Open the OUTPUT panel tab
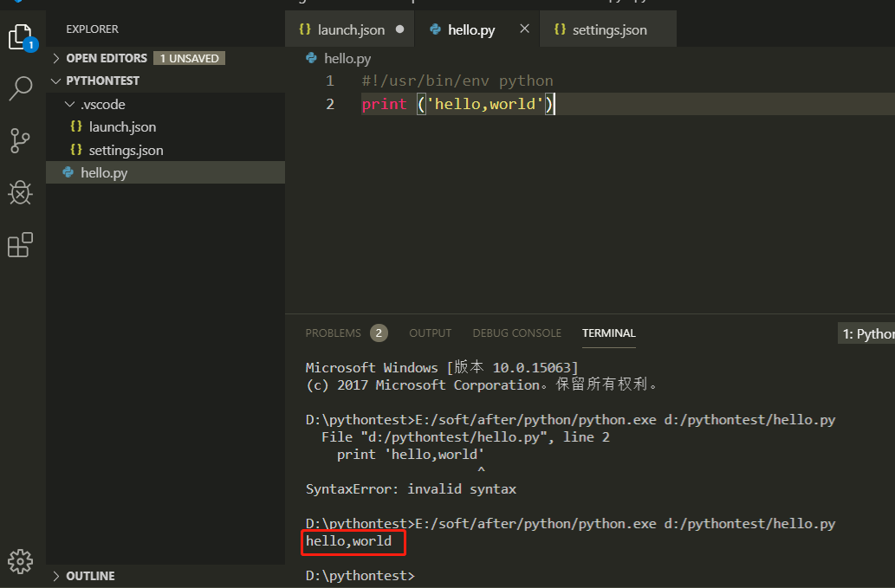This screenshot has height=588, width=895. 430,333
